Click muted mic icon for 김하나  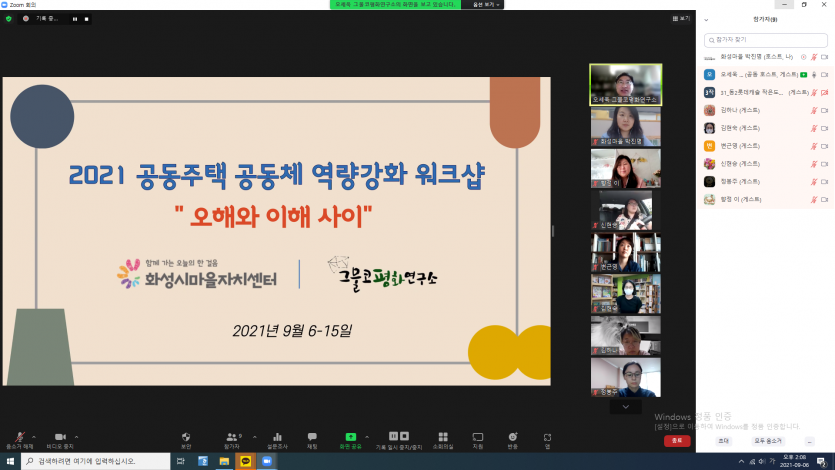click(814, 111)
